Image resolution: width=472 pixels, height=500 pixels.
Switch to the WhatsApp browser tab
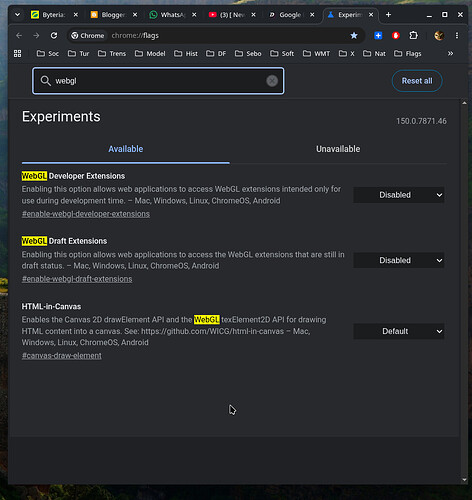coord(173,15)
